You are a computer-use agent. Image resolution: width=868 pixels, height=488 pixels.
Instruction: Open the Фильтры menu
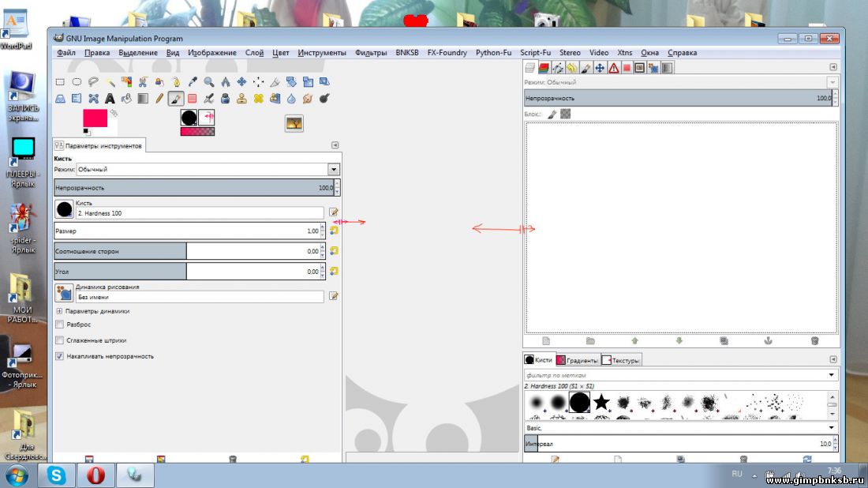[371, 53]
